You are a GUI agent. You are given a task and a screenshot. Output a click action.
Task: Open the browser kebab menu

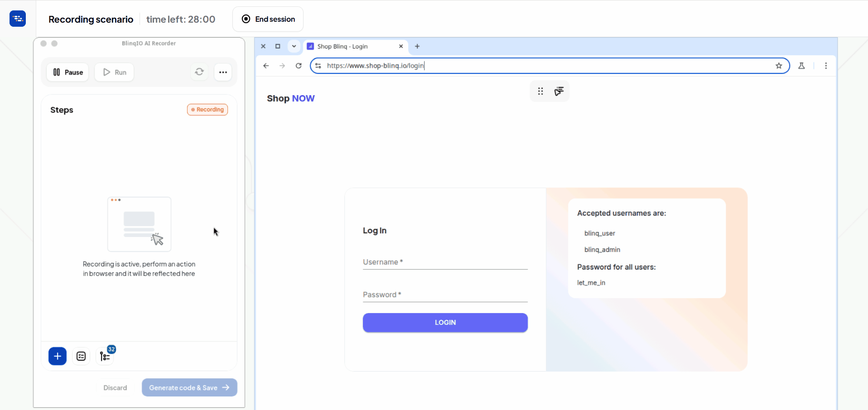pyautogui.click(x=826, y=66)
